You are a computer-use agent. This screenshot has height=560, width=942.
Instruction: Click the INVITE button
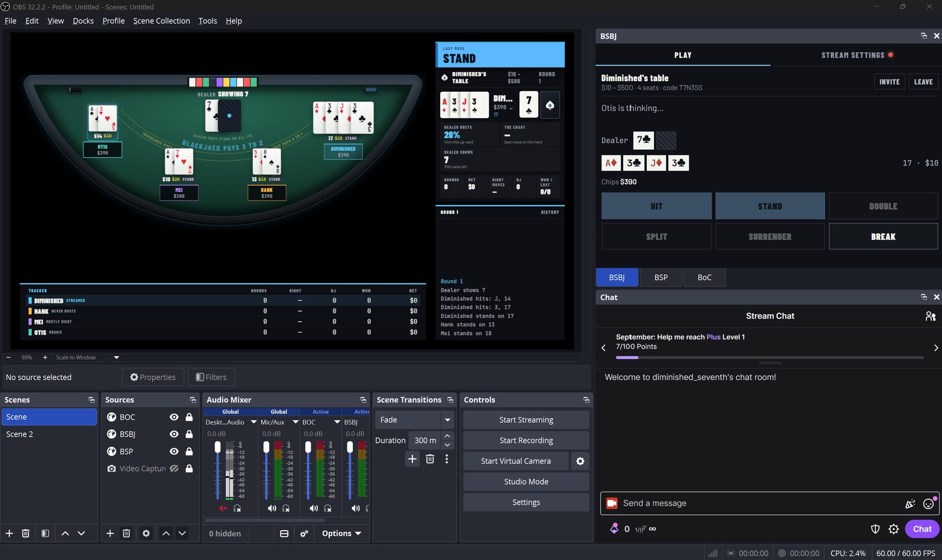point(889,82)
